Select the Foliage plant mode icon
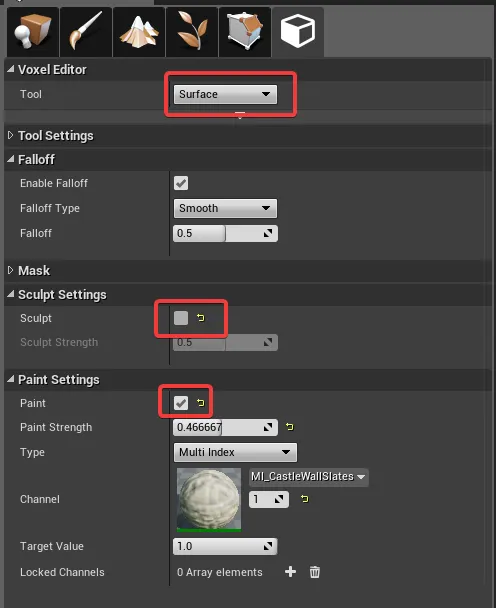The width and height of the screenshot is (496, 608). pyautogui.click(x=192, y=32)
